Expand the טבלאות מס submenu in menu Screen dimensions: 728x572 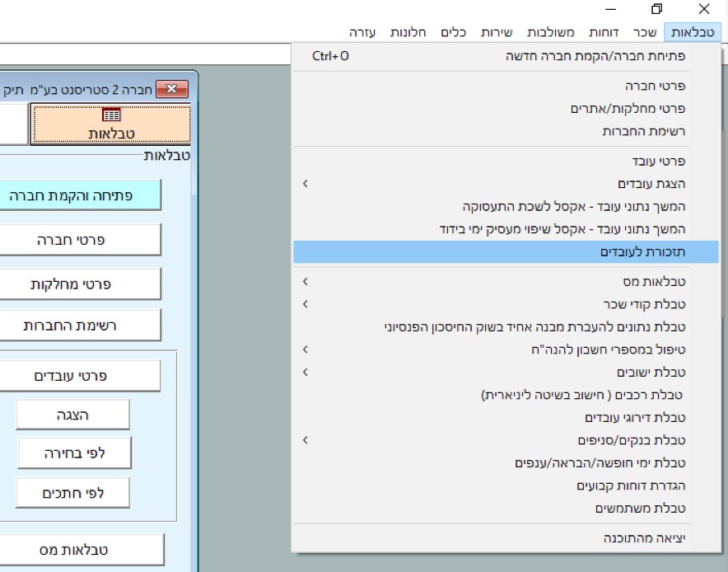tap(506, 282)
